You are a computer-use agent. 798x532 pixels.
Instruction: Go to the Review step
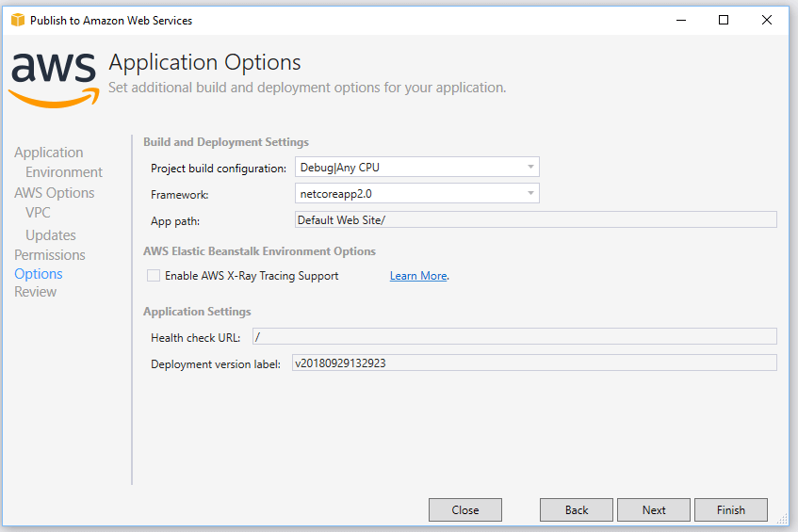point(36,292)
